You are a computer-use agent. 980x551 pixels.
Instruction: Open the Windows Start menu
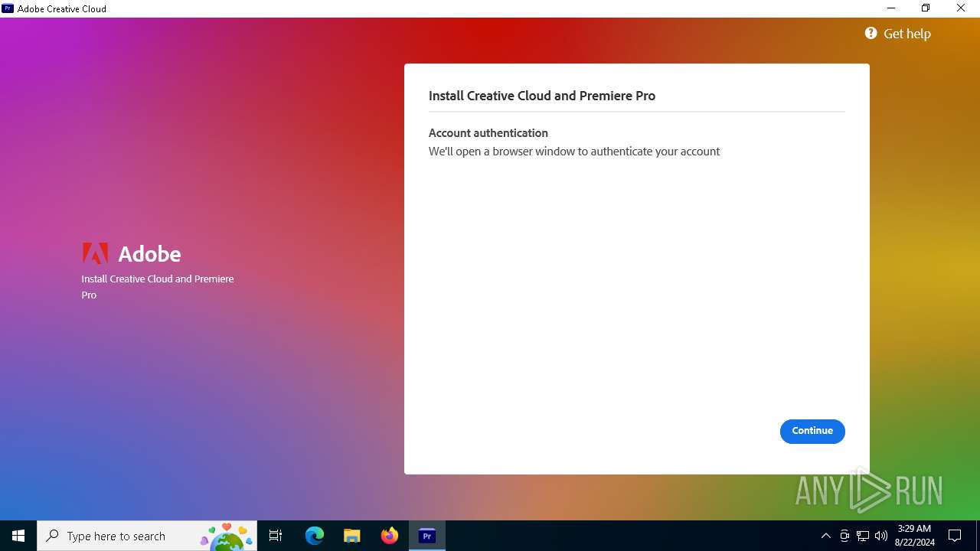(x=18, y=536)
